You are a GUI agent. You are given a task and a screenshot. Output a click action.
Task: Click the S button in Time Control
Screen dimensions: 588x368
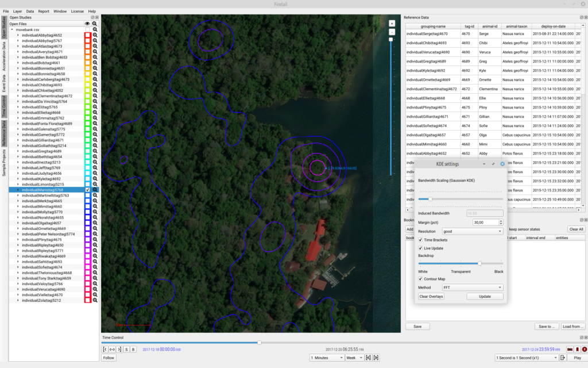tap(126, 349)
